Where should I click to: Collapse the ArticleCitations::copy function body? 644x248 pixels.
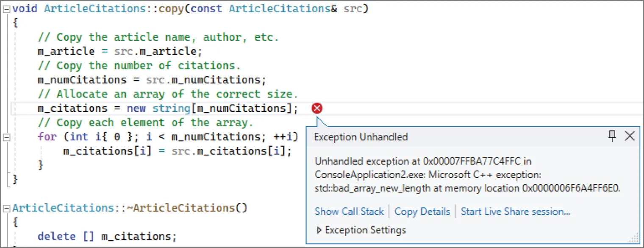click(6, 8)
